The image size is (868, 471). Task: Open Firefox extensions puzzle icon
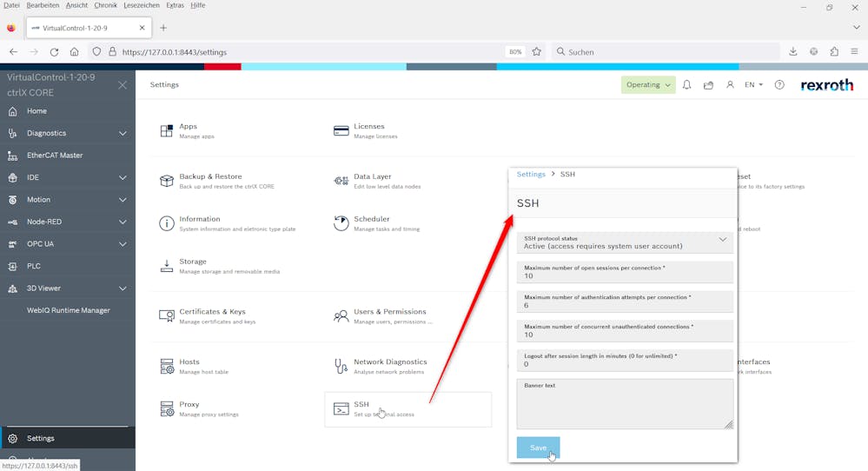pyautogui.click(x=834, y=51)
